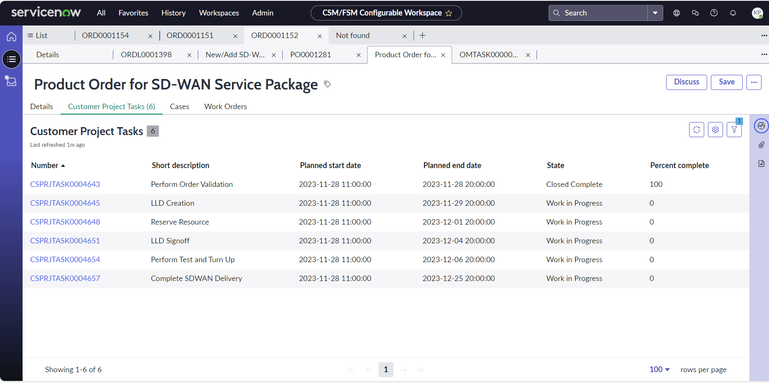Viewport: 769px width, 383px height.
Task: Switch to the List tab
Action: click(x=37, y=35)
